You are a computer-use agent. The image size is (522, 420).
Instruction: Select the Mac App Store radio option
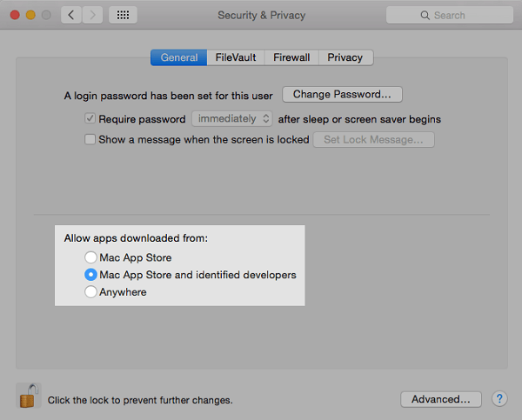[90, 257]
